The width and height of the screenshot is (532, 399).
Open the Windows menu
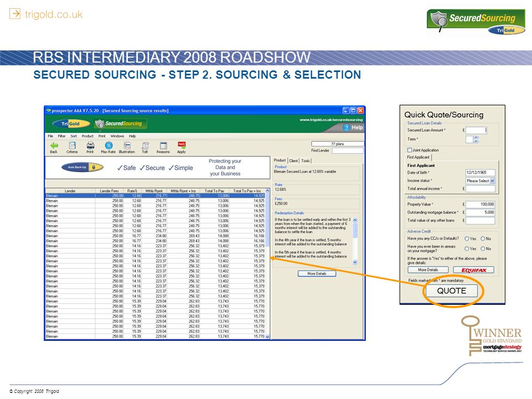(x=117, y=136)
